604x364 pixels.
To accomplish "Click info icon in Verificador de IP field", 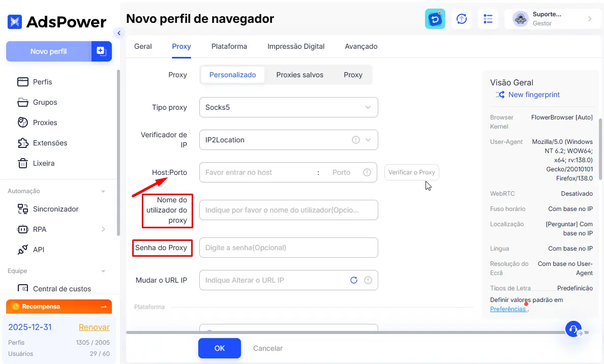I will [x=355, y=140].
